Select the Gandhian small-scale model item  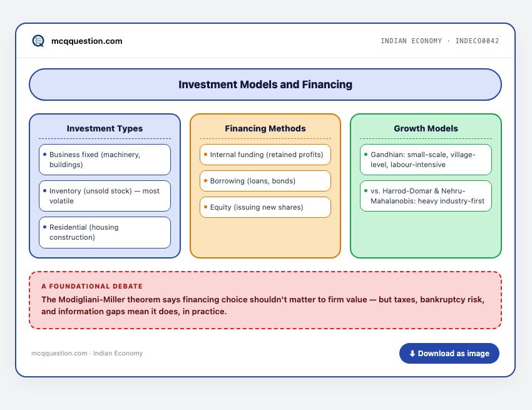[x=426, y=160]
